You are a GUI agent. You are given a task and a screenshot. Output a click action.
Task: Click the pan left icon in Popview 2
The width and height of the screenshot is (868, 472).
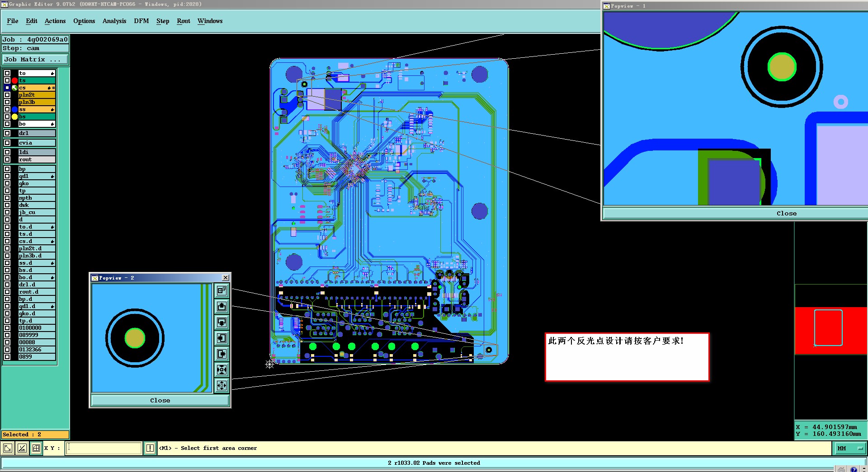tap(222, 338)
